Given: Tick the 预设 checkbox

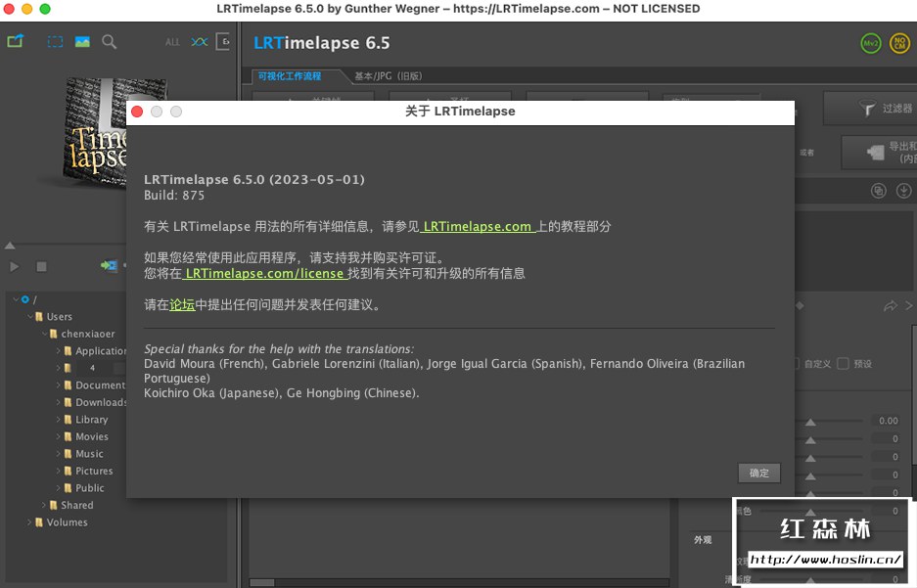Looking at the screenshot, I should click(843, 364).
